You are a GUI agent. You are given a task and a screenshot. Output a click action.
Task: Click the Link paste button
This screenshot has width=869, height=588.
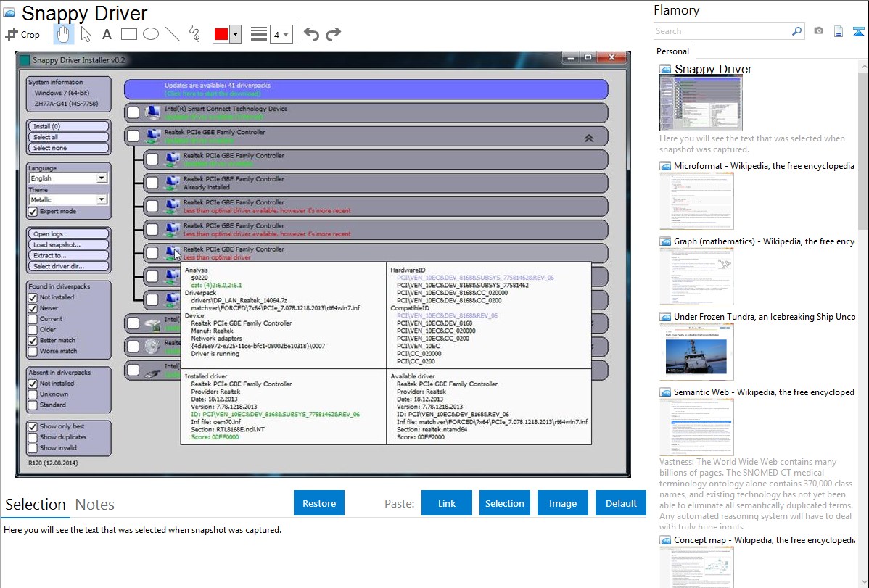tap(447, 503)
